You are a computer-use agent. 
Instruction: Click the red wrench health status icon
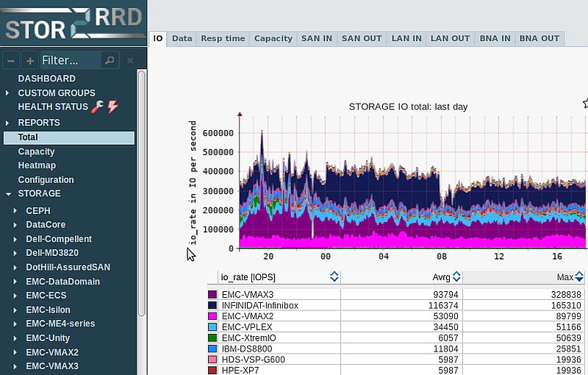(x=97, y=107)
